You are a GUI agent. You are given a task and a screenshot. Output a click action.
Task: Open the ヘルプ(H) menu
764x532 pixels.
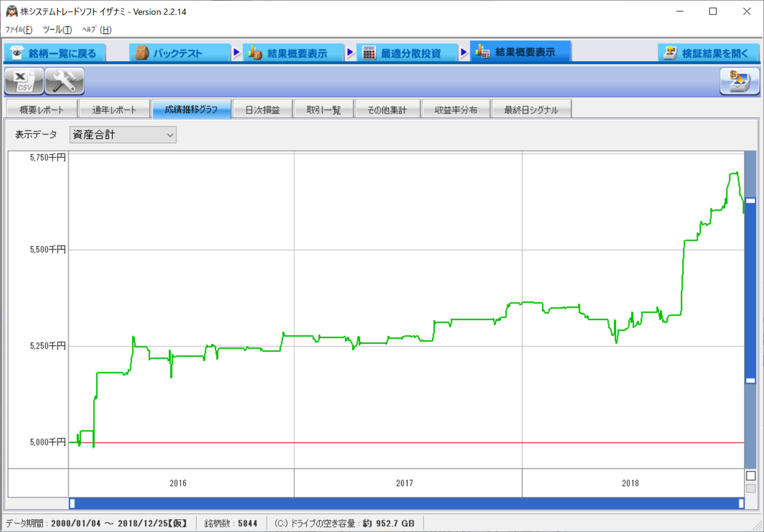click(97, 30)
